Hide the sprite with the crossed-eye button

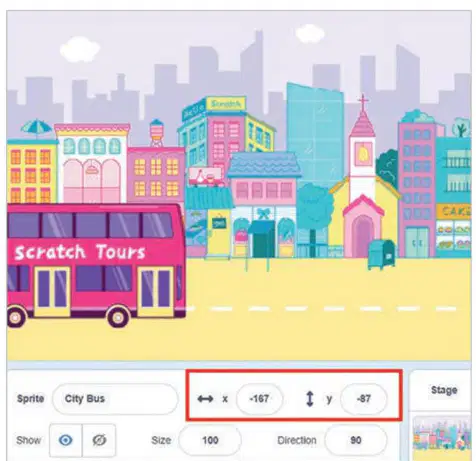coord(99,440)
